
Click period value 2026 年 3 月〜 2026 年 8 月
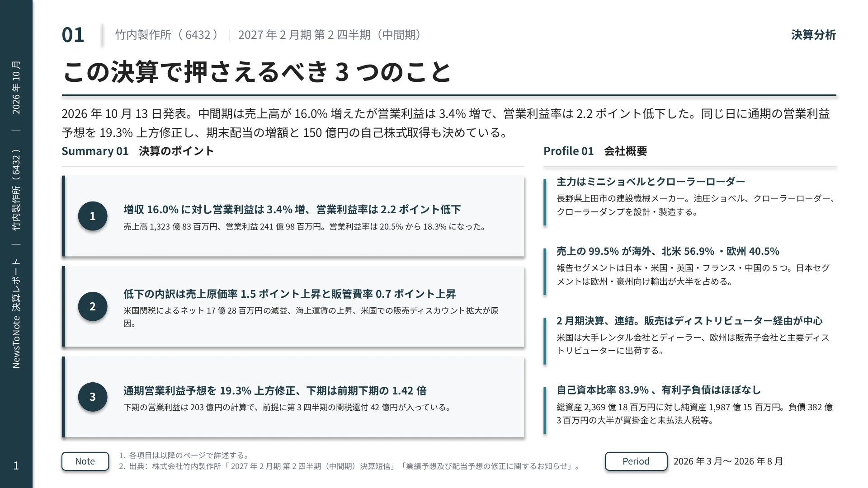coord(728,461)
